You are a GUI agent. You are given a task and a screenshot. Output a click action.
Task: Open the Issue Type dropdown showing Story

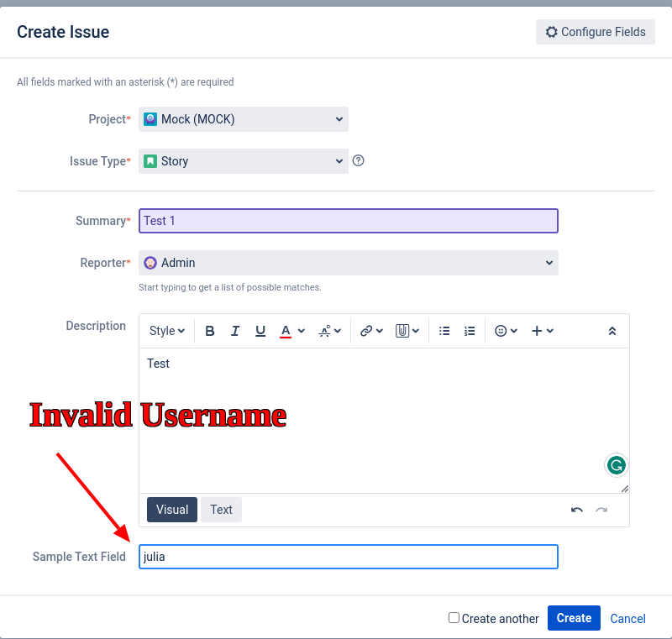pyautogui.click(x=244, y=161)
